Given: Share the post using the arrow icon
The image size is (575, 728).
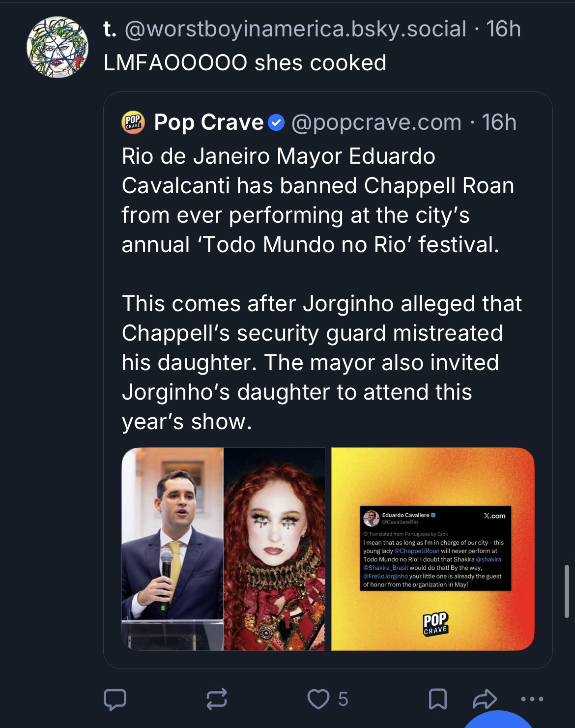Looking at the screenshot, I should click(485, 699).
